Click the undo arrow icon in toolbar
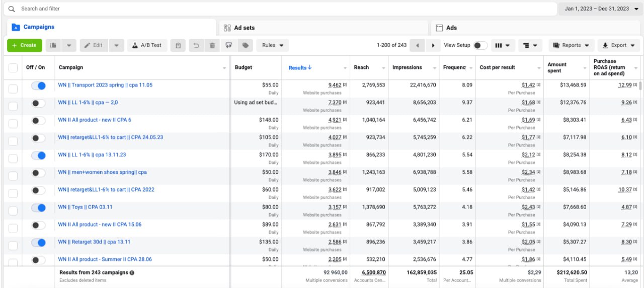644x288 pixels. [196, 45]
